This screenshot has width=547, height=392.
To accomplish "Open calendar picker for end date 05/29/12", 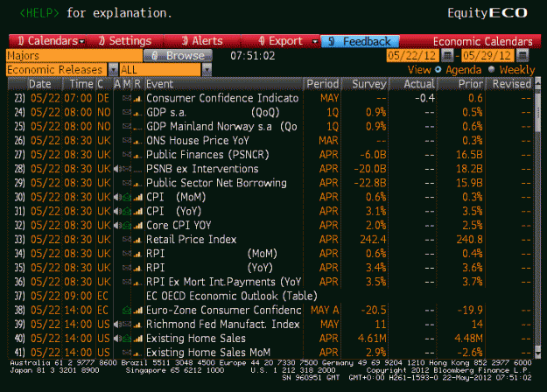I will [x=522, y=55].
